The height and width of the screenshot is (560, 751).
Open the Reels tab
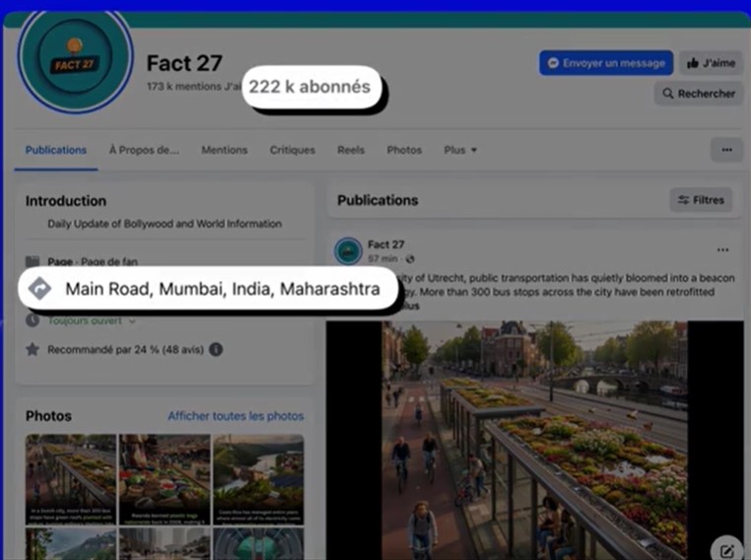pos(351,150)
